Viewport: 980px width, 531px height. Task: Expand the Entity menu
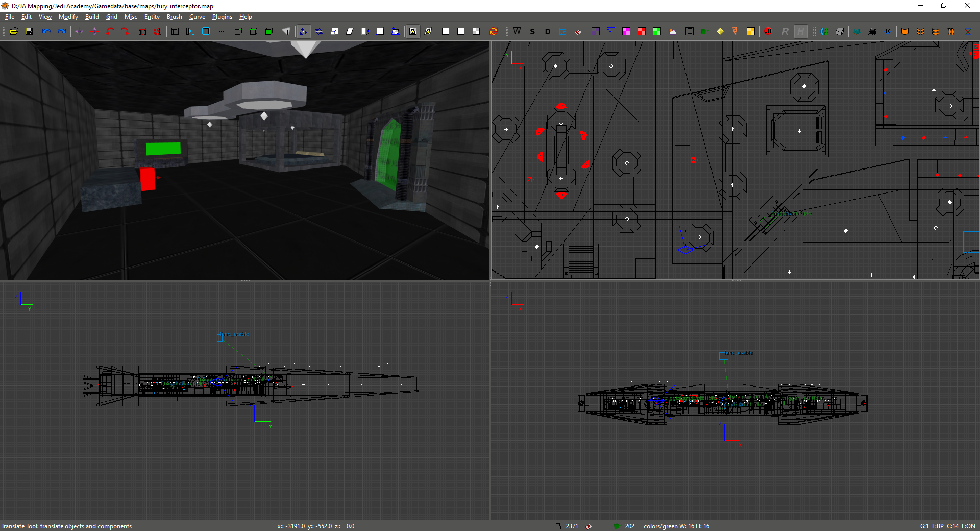coord(152,17)
